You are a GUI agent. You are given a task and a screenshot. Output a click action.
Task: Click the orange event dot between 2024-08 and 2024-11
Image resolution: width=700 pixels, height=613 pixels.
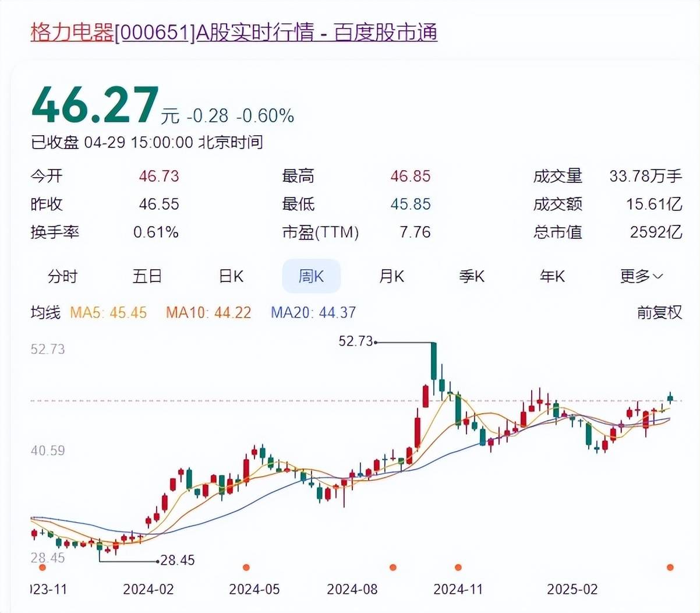coord(393,568)
